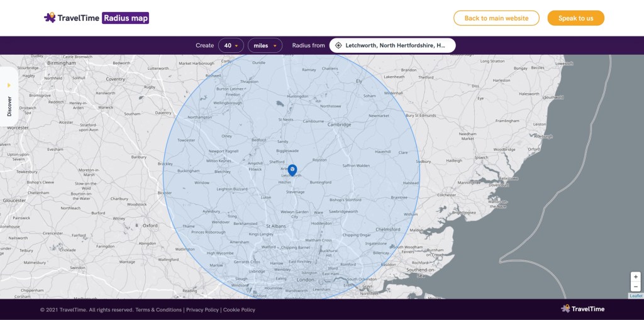This screenshot has height=320, width=644.
Task: Zoom in using the plus map button
Action: click(636, 277)
